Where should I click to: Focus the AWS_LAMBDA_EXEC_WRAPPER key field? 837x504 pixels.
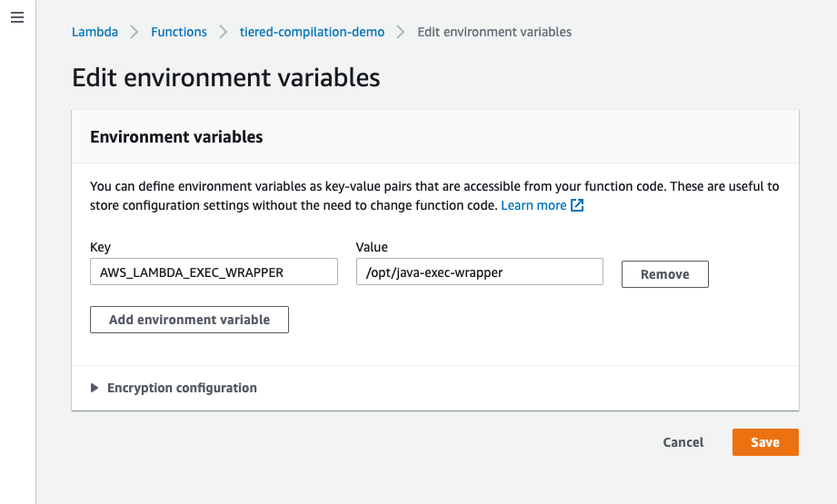coord(214,272)
